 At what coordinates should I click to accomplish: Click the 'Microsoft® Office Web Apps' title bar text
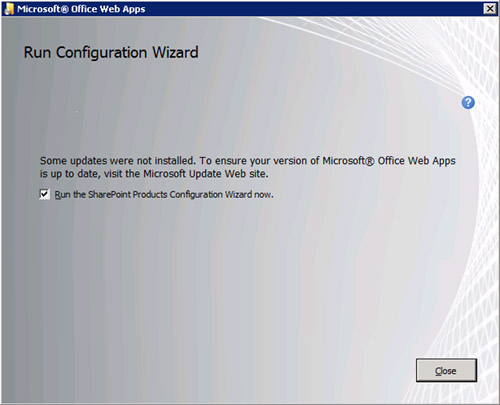pyautogui.click(x=81, y=9)
